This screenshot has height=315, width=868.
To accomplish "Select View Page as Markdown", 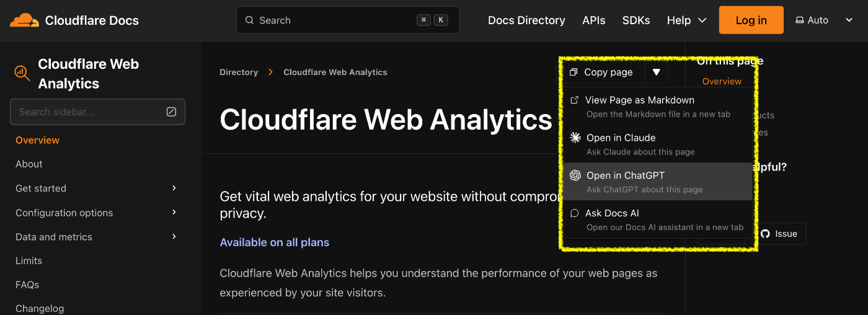I will [x=657, y=107].
